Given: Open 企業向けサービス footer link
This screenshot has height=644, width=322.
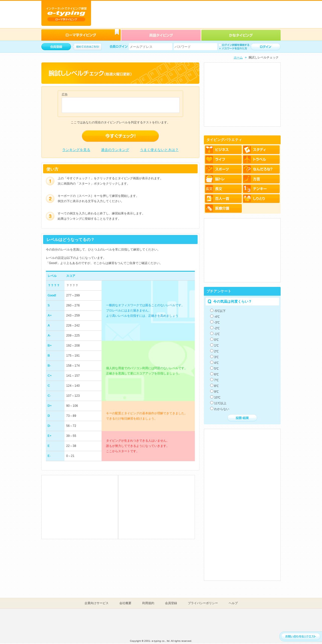Looking at the screenshot, I should click(97, 603).
